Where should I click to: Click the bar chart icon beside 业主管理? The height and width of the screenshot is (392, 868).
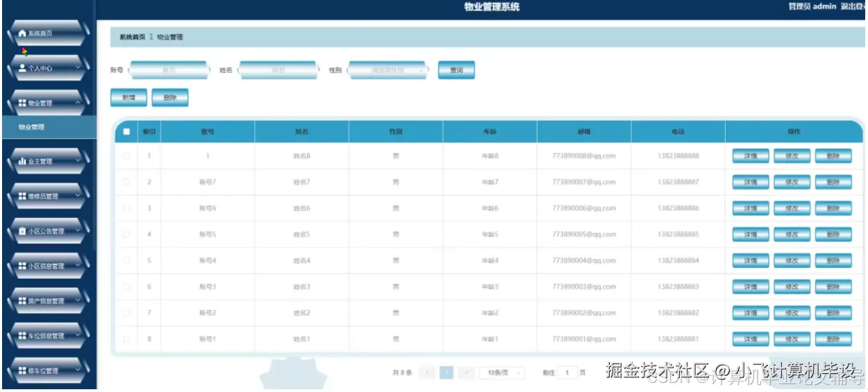tap(22, 162)
